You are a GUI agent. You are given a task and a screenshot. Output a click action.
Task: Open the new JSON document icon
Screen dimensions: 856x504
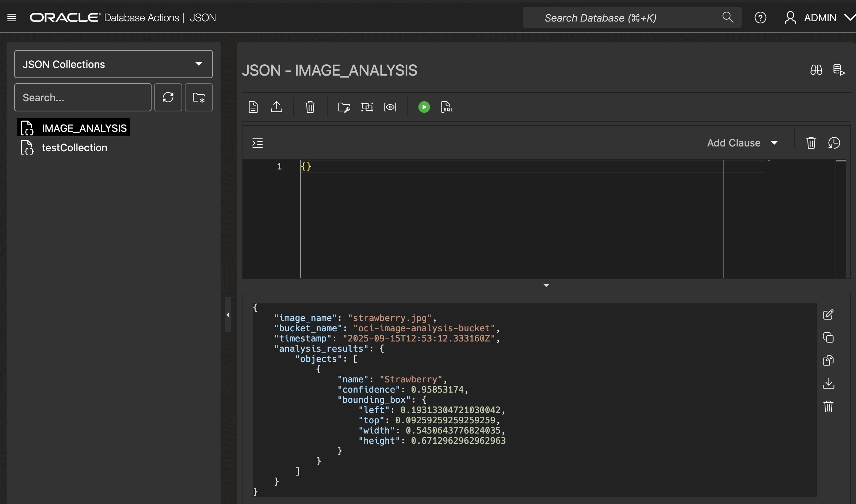pos(253,107)
